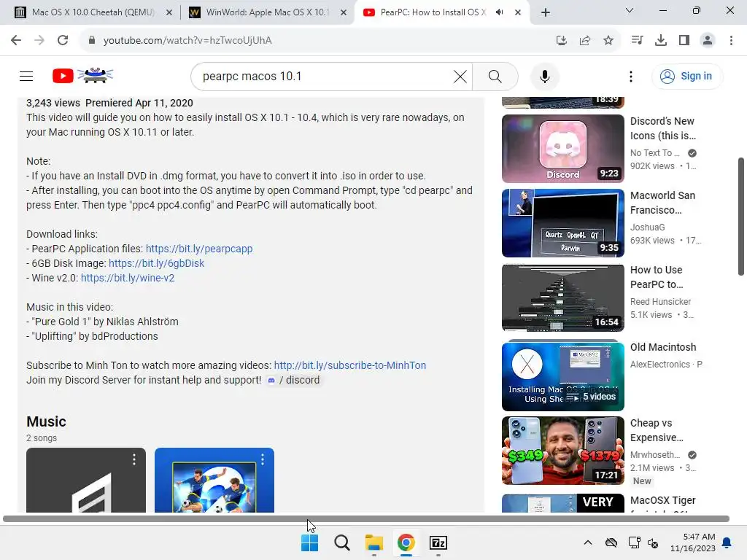This screenshot has width=747, height=560.
Task: Open JoshuaG channel name
Action: coord(648,227)
